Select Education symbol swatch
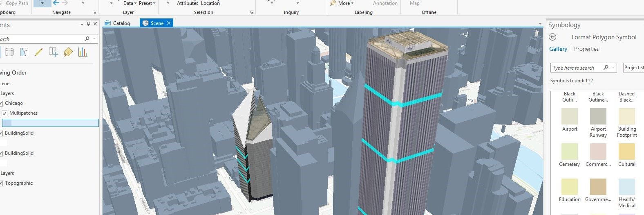 [570, 187]
